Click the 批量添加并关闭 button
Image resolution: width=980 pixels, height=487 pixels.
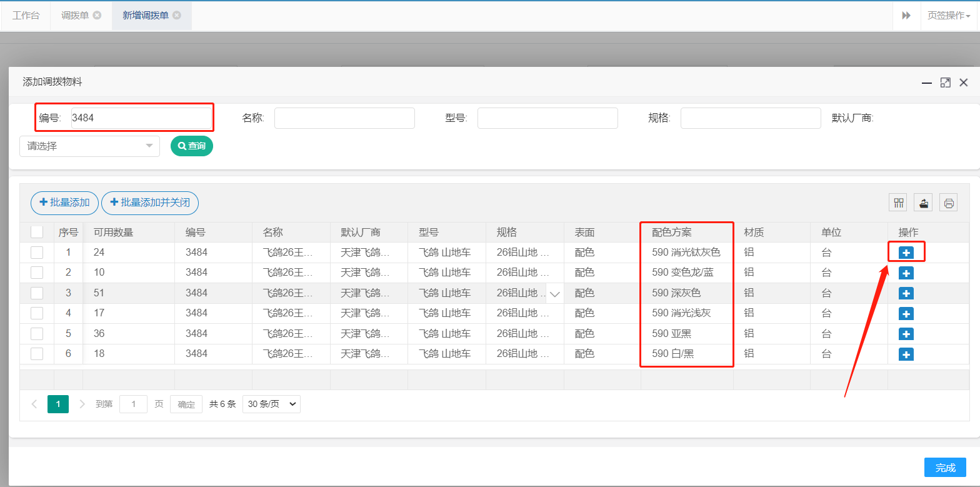pyautogui.click(x=150, y=203)
